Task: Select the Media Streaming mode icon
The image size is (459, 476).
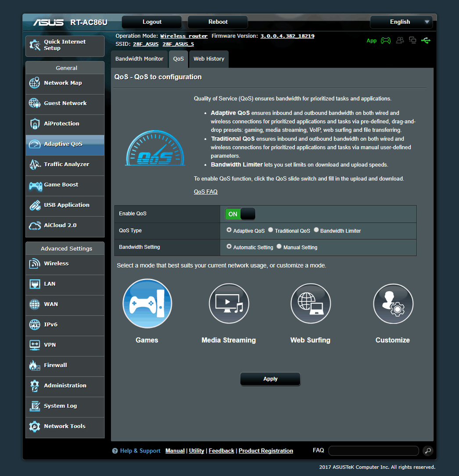Action: [229, 303]
